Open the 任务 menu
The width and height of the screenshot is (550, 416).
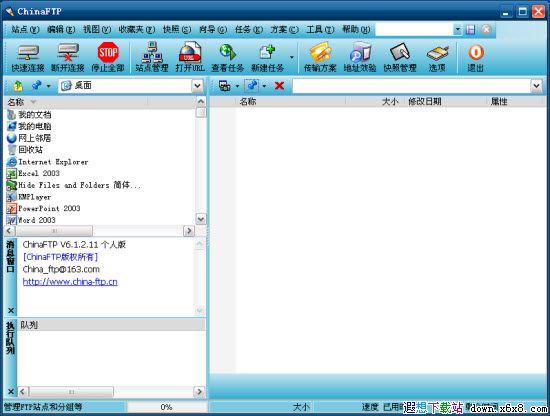click(249, 29)
